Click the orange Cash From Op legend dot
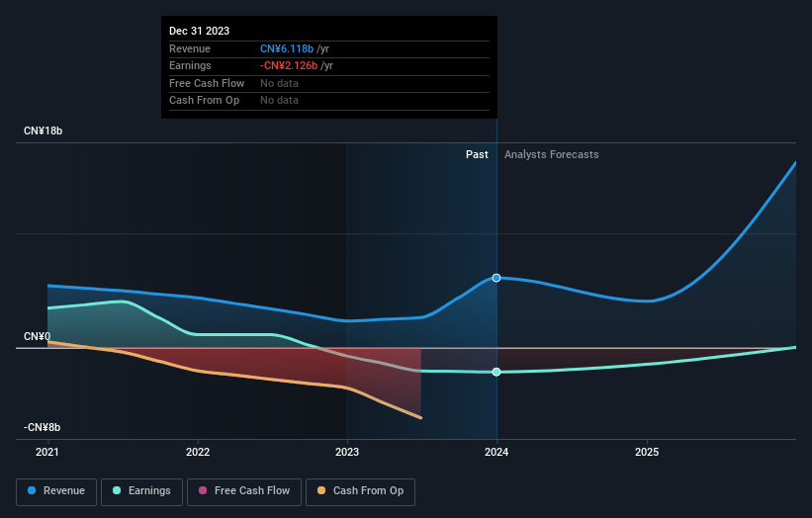 (x=321, y=490)
